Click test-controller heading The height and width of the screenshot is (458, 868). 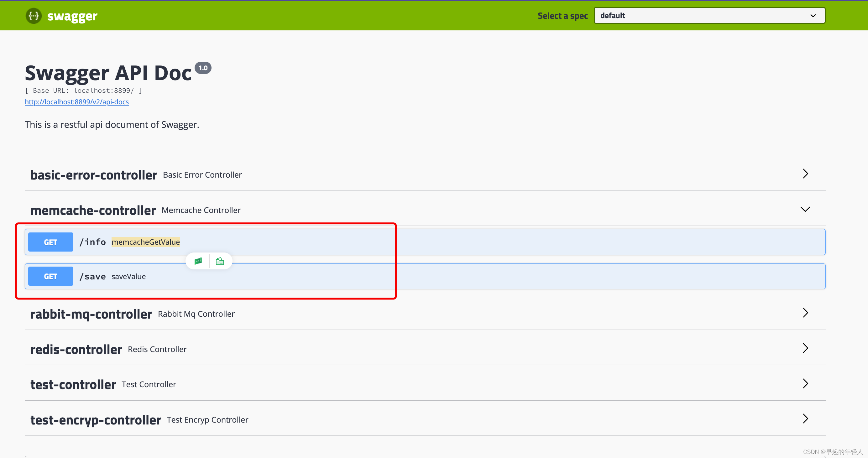tap(73, 385)
